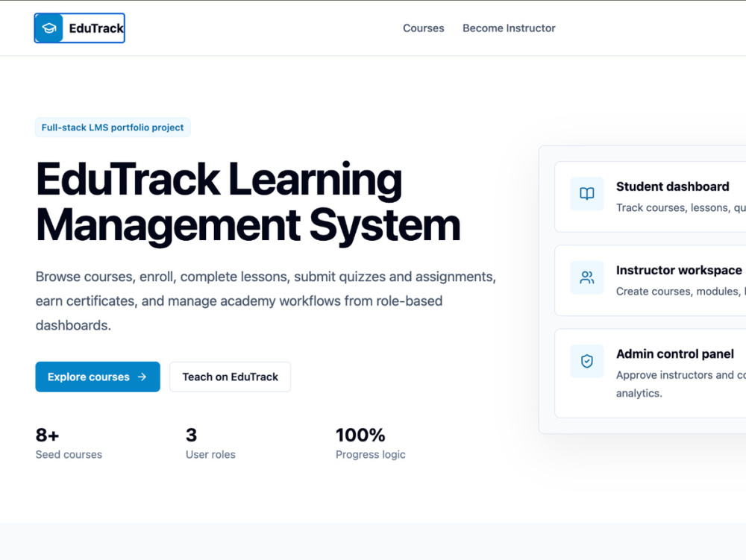Open the Become Instructor nav link
The image size is (746, 560).
tap(509, 28)
